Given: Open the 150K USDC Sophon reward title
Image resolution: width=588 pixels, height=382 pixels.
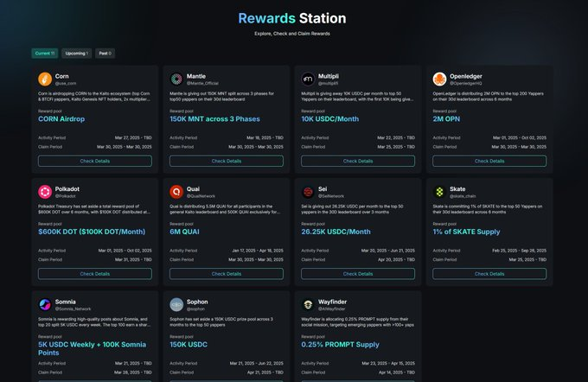Looking at the screenshot, I should [x=189, y=345].
